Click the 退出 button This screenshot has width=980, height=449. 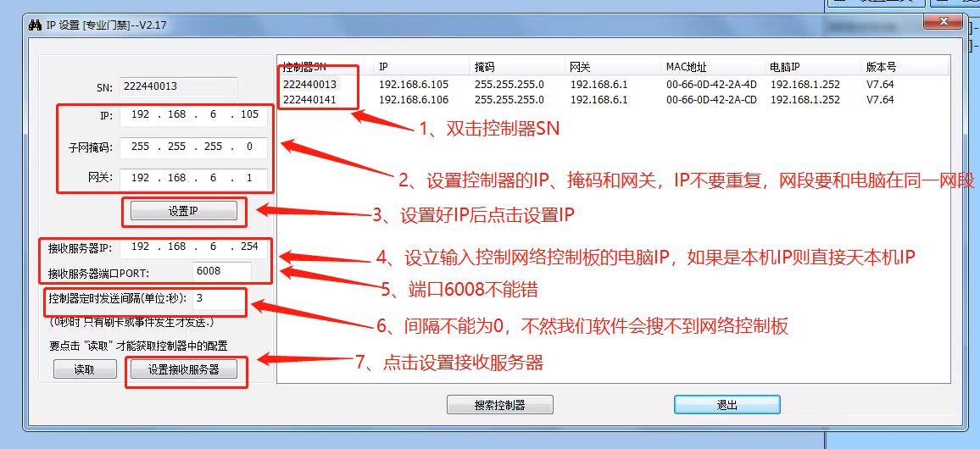point(727,405)
